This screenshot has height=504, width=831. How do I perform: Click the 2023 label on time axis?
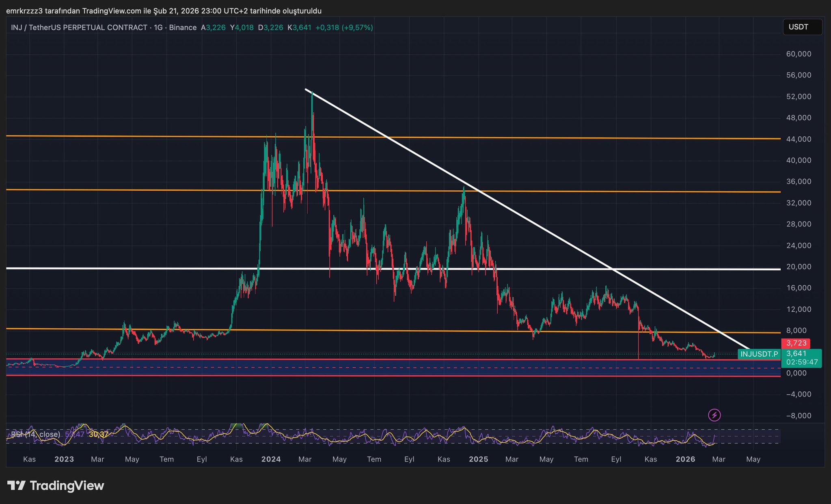point(64,459)
